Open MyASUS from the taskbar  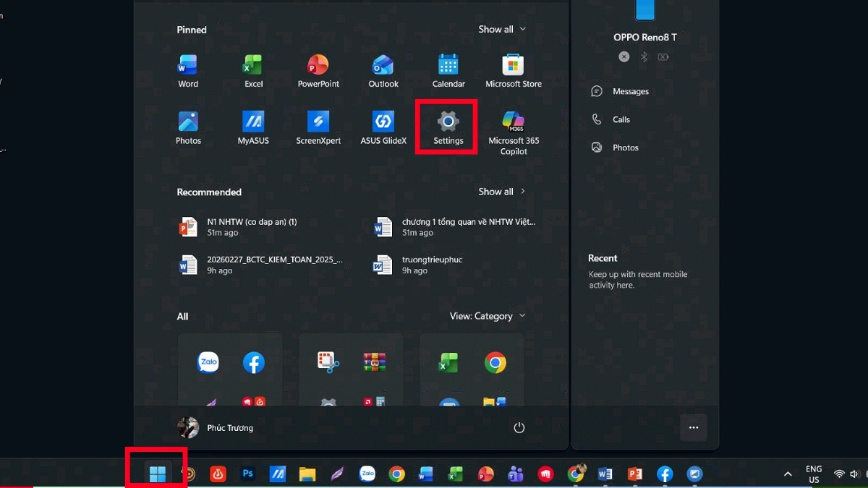278,474
